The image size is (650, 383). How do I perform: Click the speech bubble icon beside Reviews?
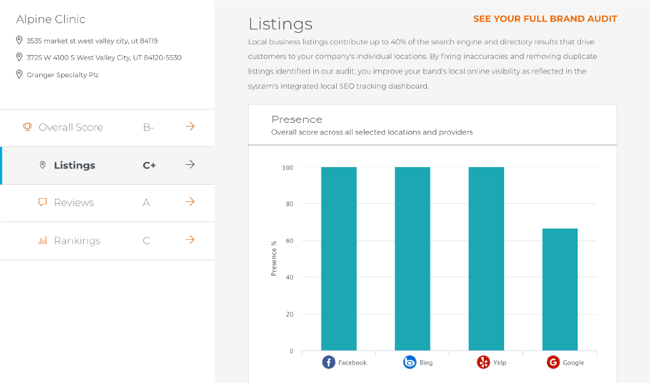[x=42, y=202]
